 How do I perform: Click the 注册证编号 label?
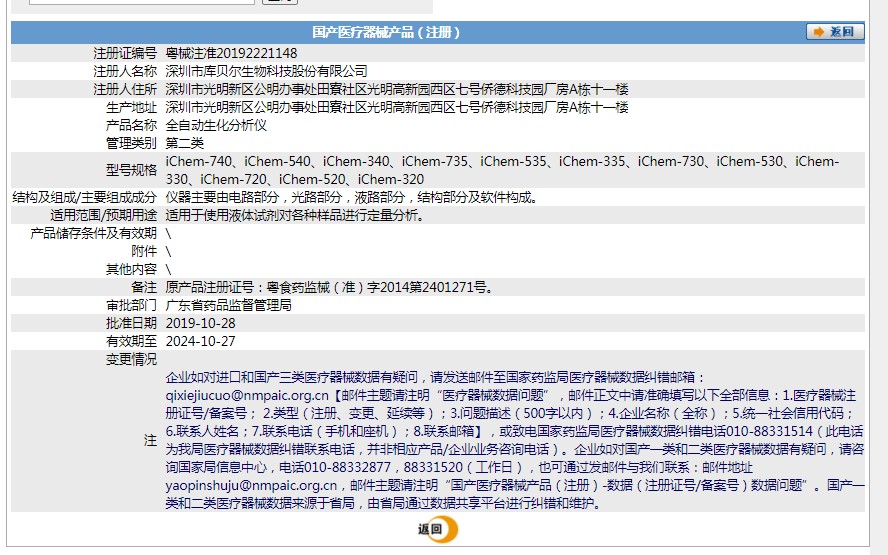125,53
